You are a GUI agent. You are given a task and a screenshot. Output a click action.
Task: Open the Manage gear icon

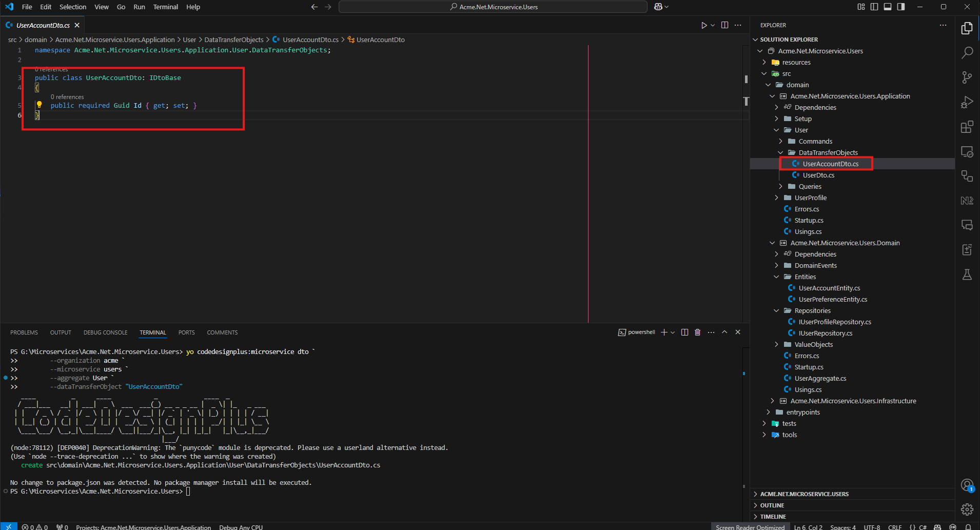pyautogui.click(x=967, y=509)
